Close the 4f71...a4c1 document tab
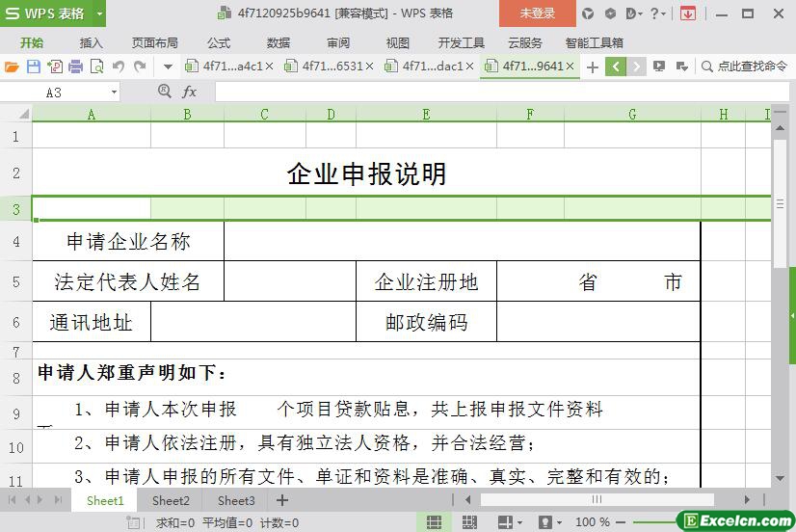Screen dimensions: 796x532 (269, 66)
